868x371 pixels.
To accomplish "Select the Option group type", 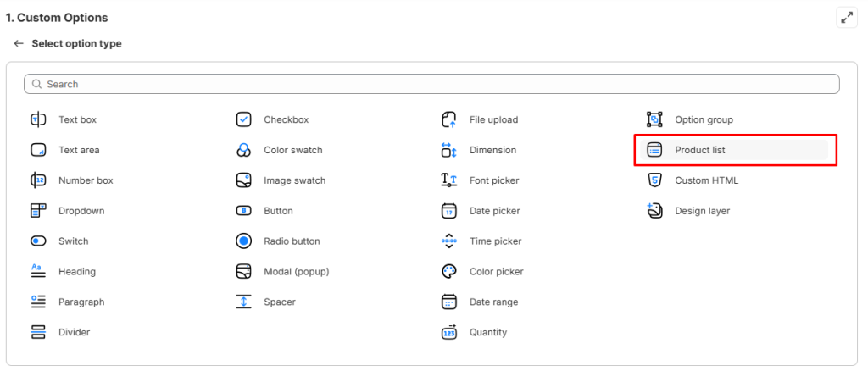I will coord(704,120).
